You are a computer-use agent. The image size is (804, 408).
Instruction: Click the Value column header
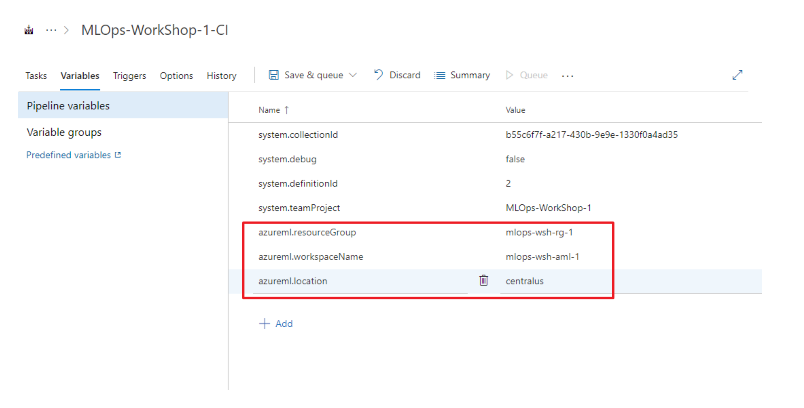click(x=515, y=110)
